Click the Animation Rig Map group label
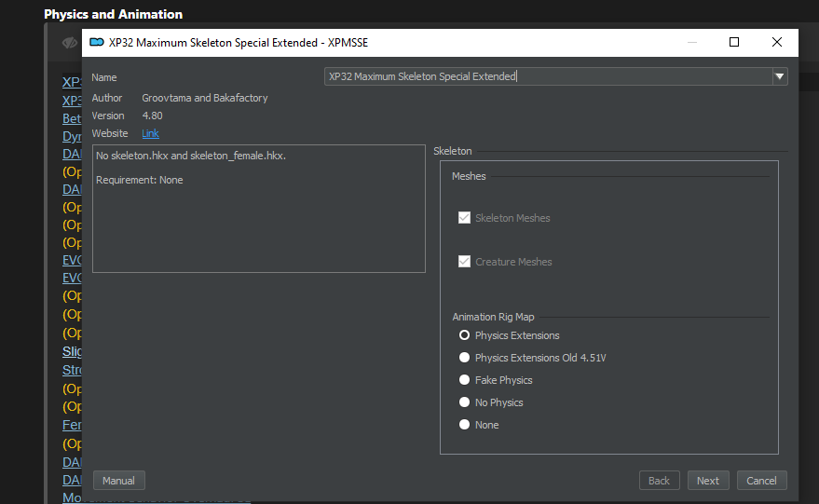Screen dimensions: 819x504 [493, 317]
